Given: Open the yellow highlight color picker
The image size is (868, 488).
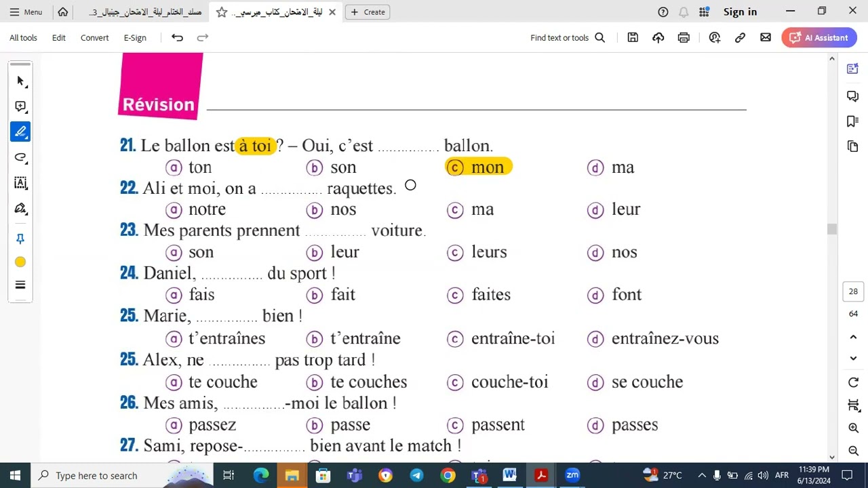Looking at the screenshot, I should pyautogui.click(x=20, y=262).
